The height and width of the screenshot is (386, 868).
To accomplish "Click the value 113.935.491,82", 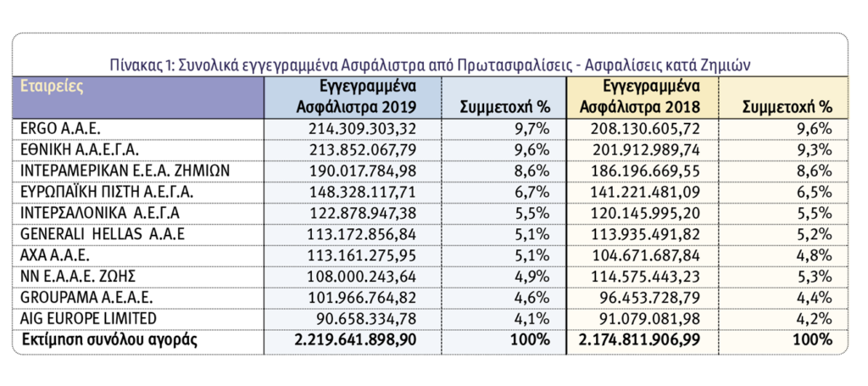I will pyautogui.click(x=645, y=234).
